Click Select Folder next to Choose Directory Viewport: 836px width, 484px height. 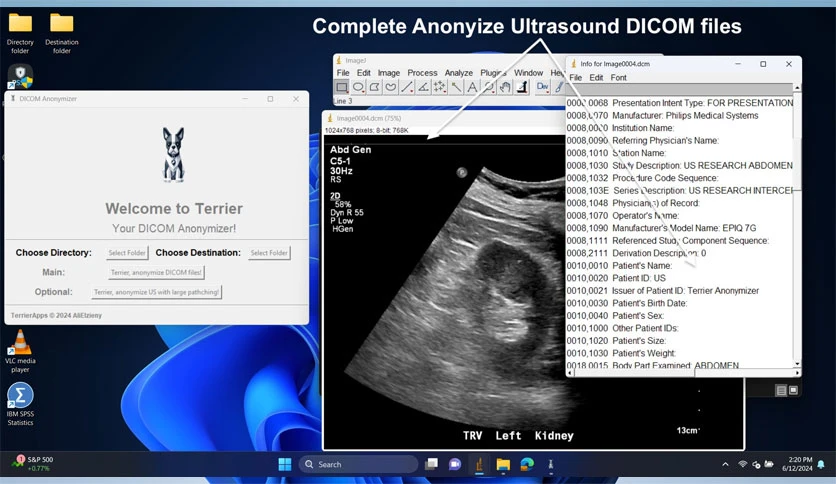point(127,253)
